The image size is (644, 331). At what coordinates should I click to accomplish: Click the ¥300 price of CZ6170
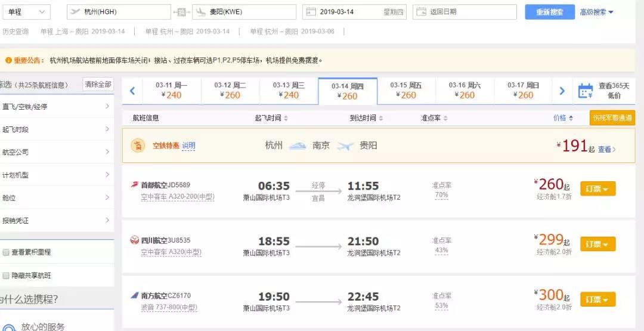(x=552, y=295)
